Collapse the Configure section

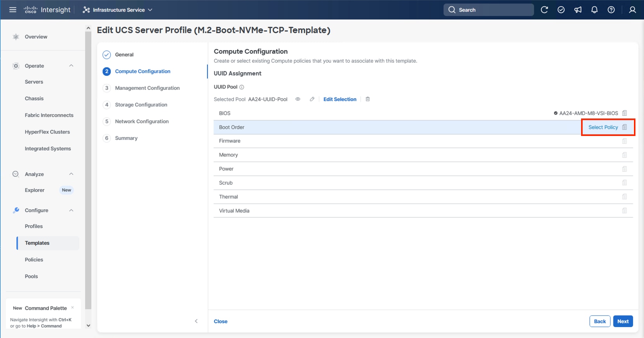(71, 210)
